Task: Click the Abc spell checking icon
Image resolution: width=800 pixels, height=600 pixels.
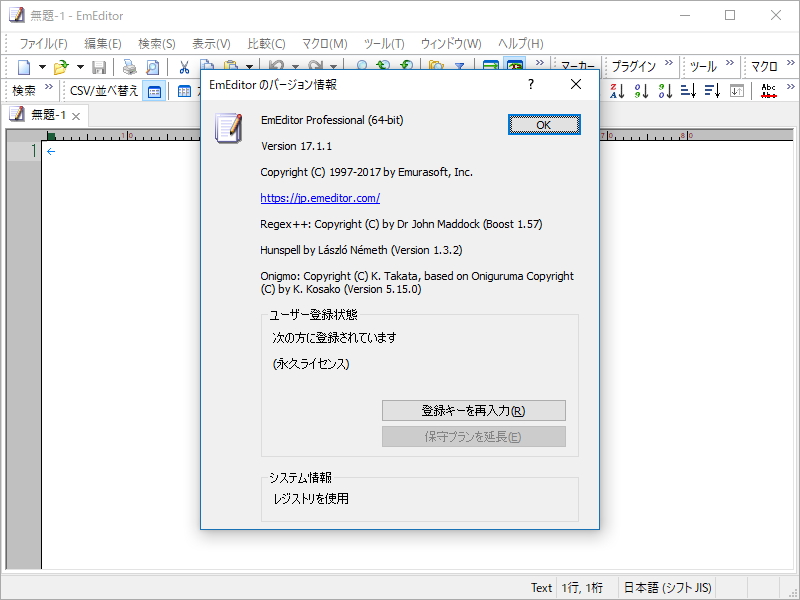Action: [769, 90]
